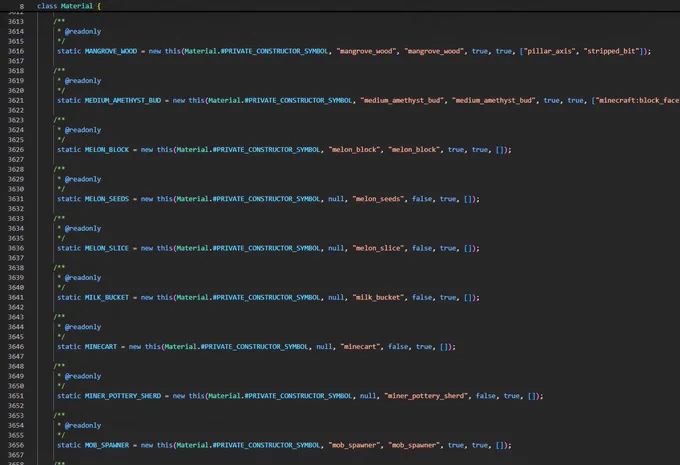Click the "stripped_bit" string literal
680x465 pixels.
tap(611, 51)
